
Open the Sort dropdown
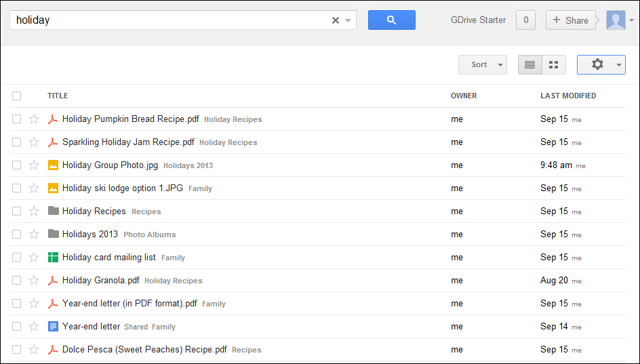tap(483, 65)
